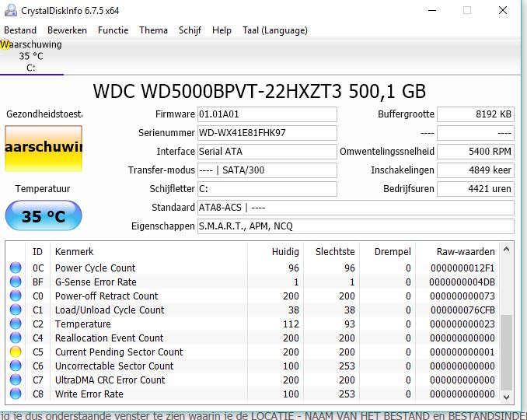Click the ID column header
Viewport: 527px width, 420px height.
click(37, 251)
